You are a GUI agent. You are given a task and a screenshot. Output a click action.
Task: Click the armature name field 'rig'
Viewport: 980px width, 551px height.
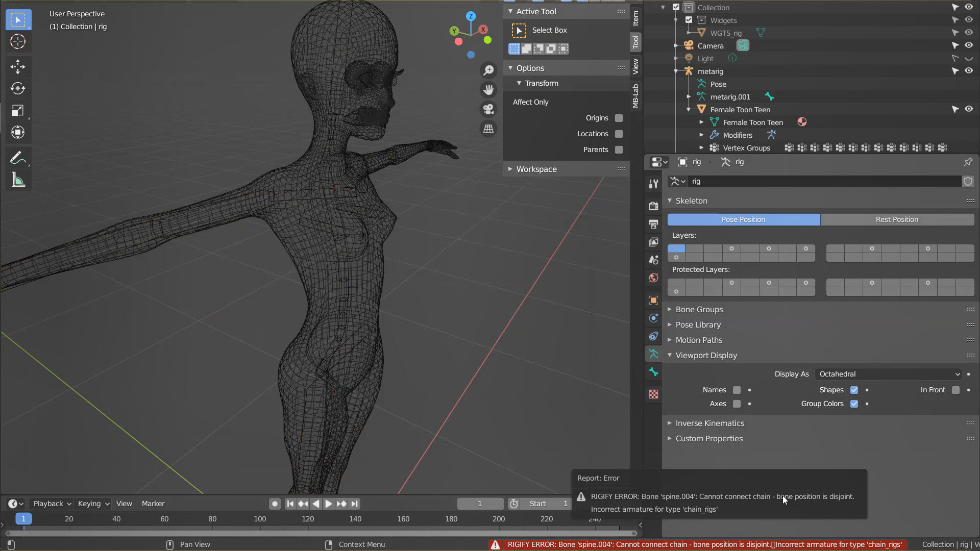click(824, 181)
